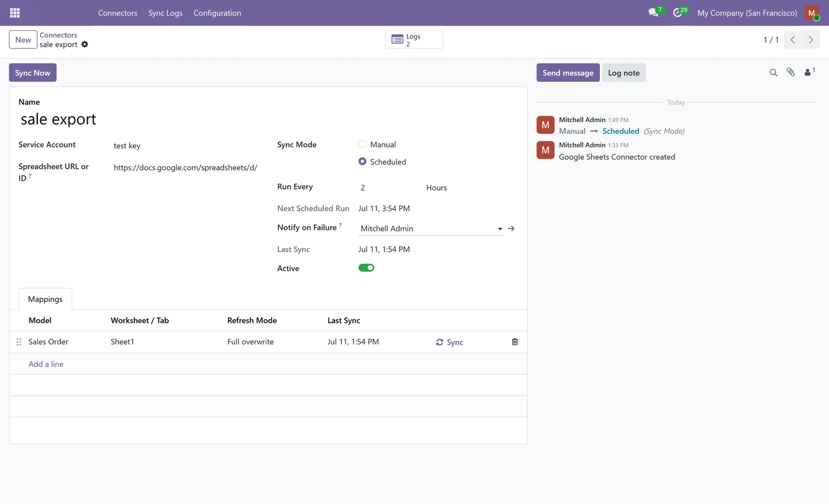
Task: Switch to the Mappings tab
Action: point(45,299)
